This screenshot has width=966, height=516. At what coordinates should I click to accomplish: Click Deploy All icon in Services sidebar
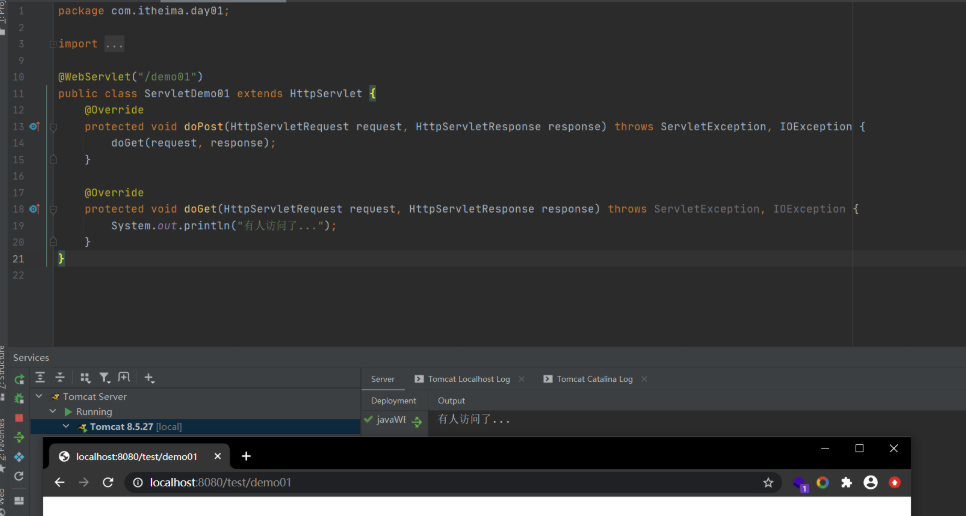tap(19, 437)
